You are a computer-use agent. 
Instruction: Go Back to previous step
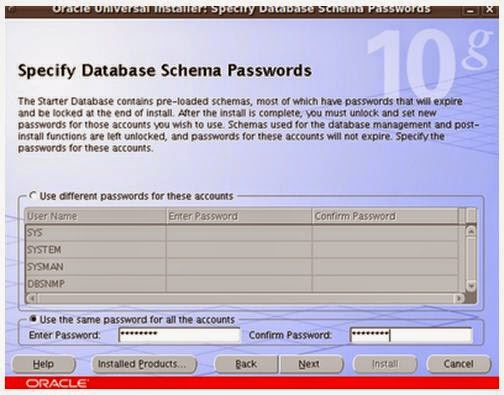246,364
